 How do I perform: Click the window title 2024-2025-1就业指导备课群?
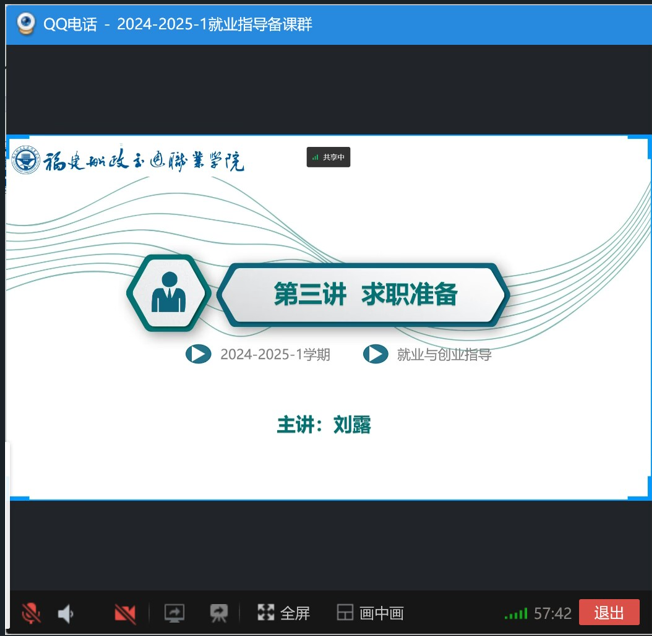(x=214, y=23)
